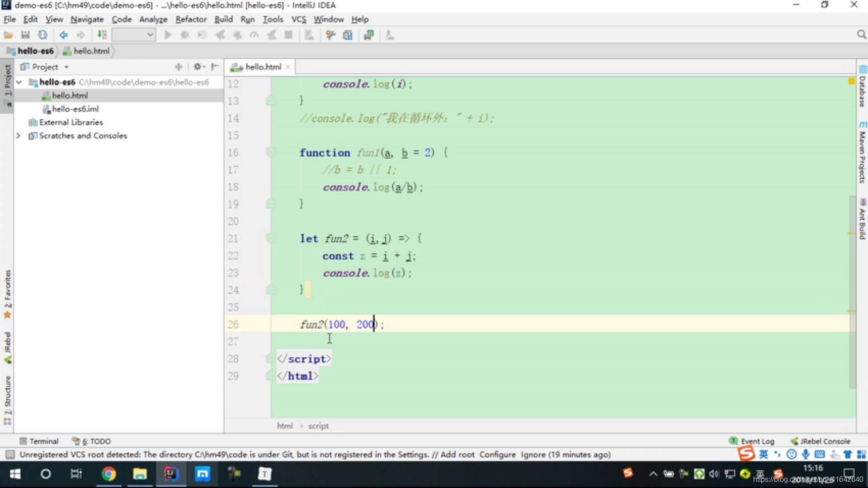Click the html breadcrumb under the editor

click(285, 426)
